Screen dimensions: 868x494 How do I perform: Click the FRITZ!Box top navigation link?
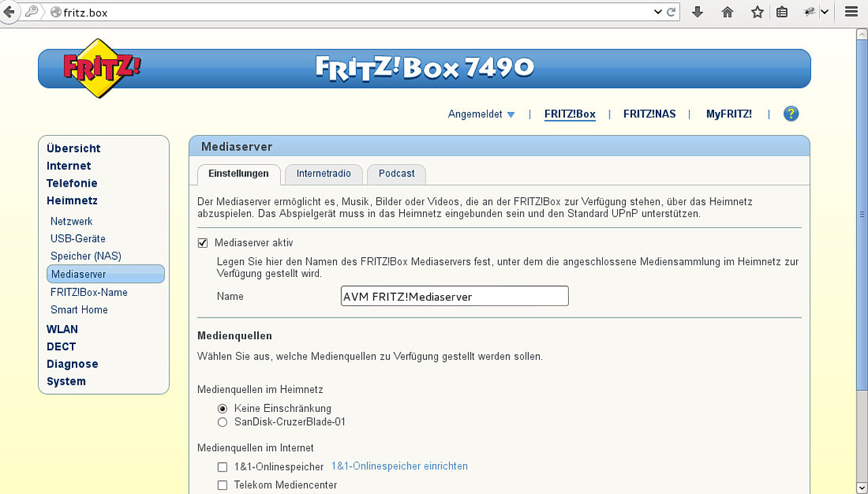click(570, 114)
